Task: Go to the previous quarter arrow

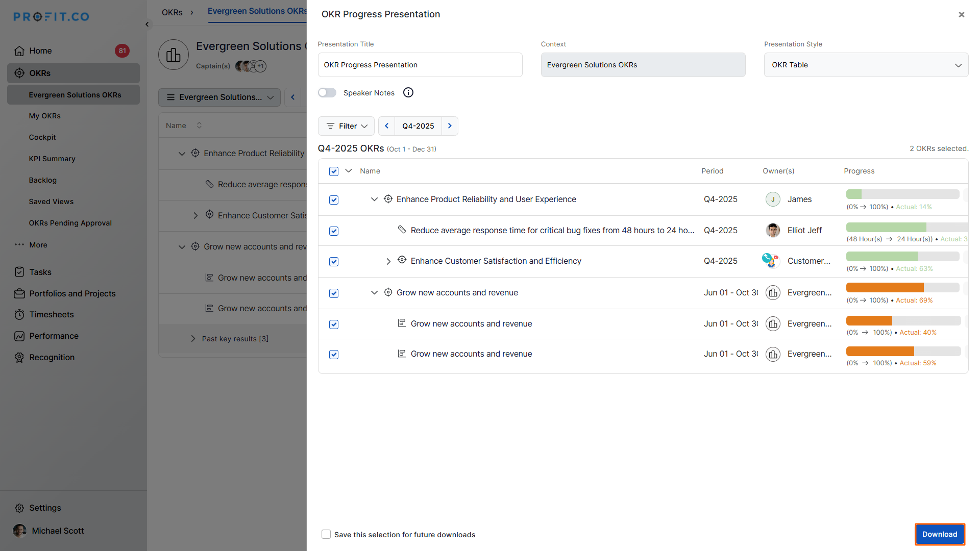Action: pos(386,126)
